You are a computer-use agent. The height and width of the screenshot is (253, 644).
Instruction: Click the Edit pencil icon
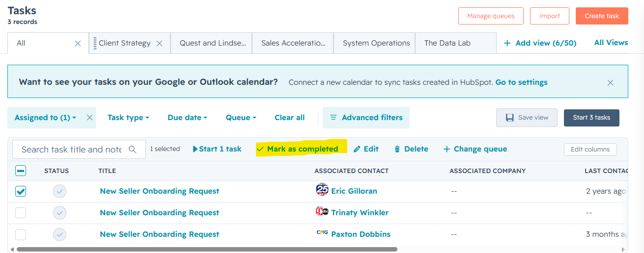tap(357, 149)
